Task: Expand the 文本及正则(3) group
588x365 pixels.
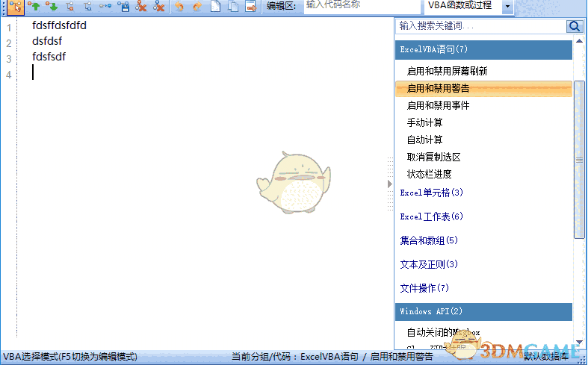Action: (x=429, y=264)
